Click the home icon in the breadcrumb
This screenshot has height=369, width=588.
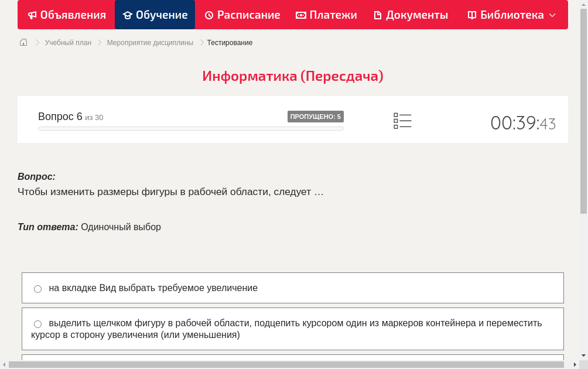pyautogui.click(x=23, y=42)
